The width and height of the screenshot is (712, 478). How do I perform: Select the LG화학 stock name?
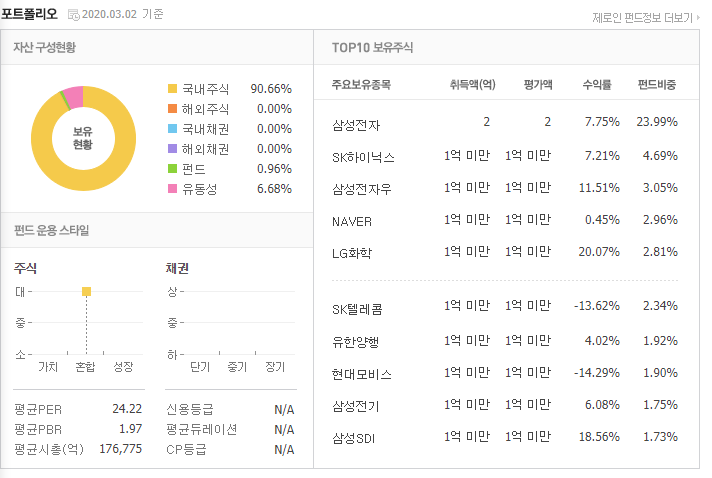[352, 253]
